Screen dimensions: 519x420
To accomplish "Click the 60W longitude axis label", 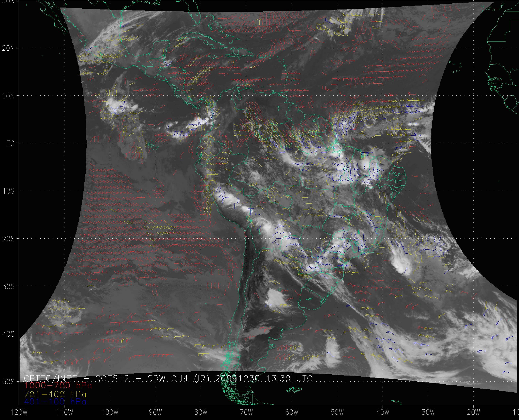I will [x=292, y=412].
